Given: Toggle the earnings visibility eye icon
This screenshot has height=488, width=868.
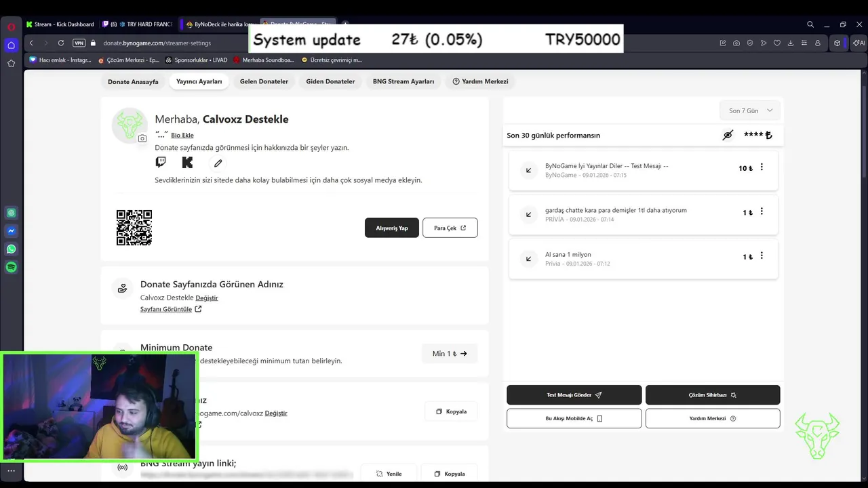Looking at the screenshot, I should (728, 135).
